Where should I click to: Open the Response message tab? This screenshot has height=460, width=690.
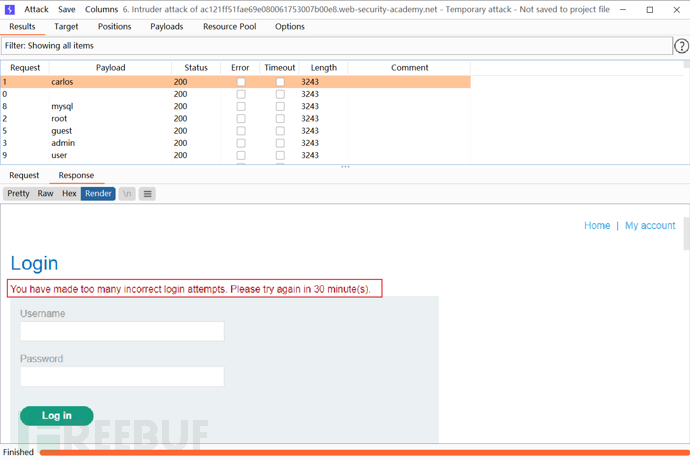[76, 175]
